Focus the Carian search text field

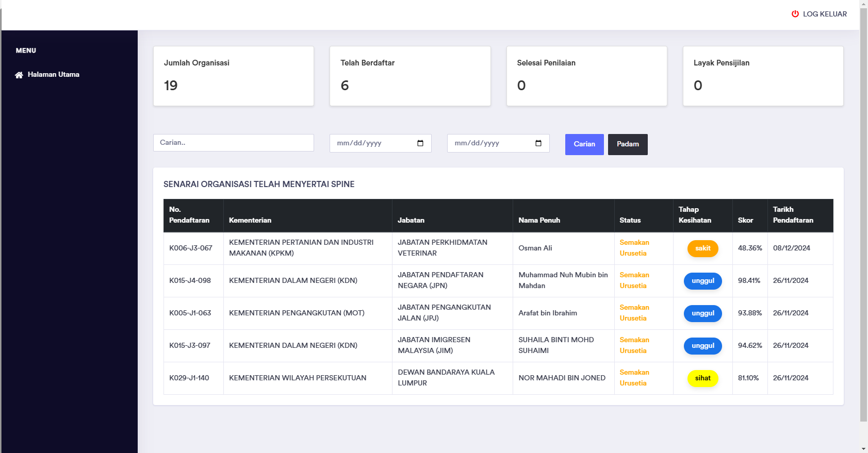[x=233, y=143]
